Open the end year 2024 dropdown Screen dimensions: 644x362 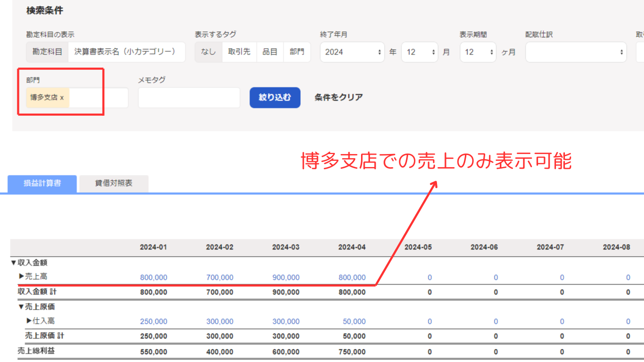coord(352,52)
